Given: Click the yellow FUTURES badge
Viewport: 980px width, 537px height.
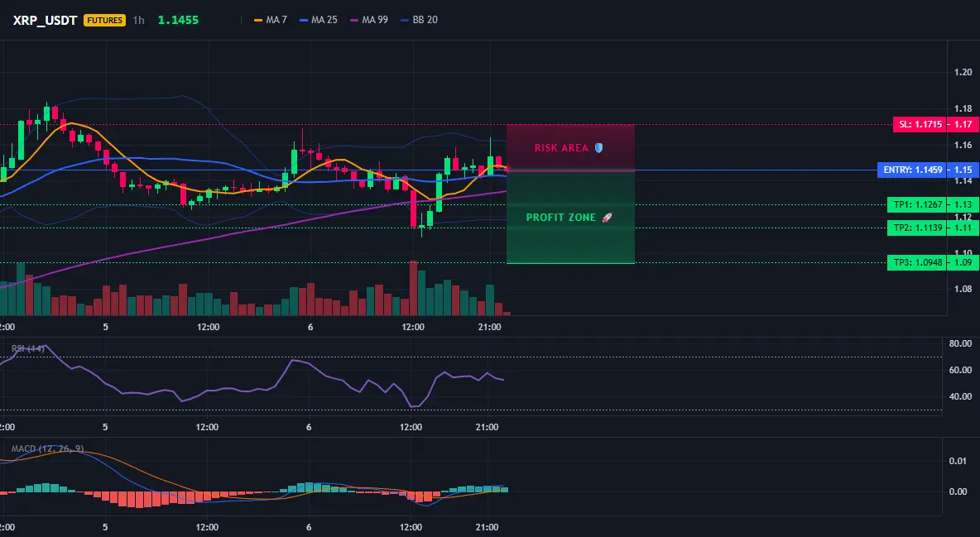Looking at the screenshot, I should (x=104, y=20).
